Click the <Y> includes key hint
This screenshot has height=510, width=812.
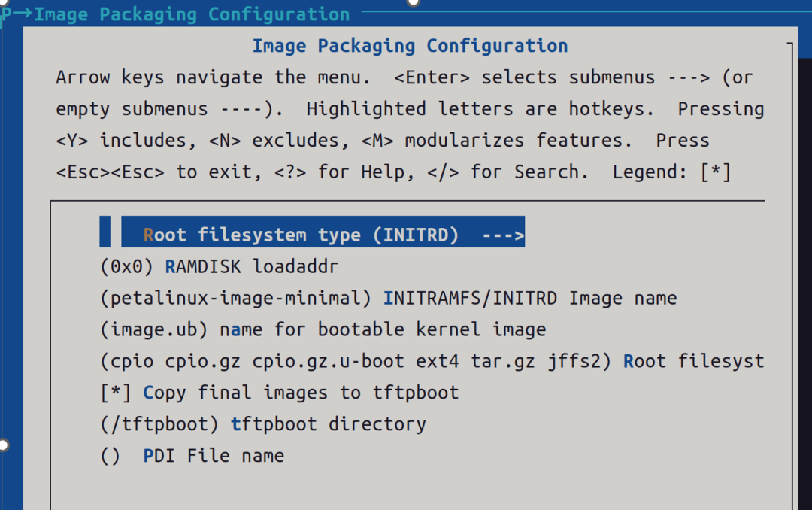pyautogui.click(x=126, y=141)
